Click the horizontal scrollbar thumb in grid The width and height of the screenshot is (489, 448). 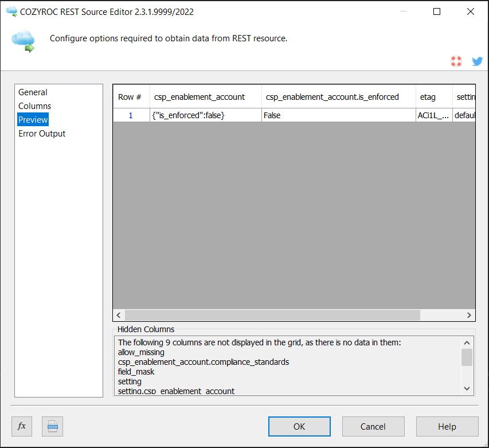pos(272,315)
